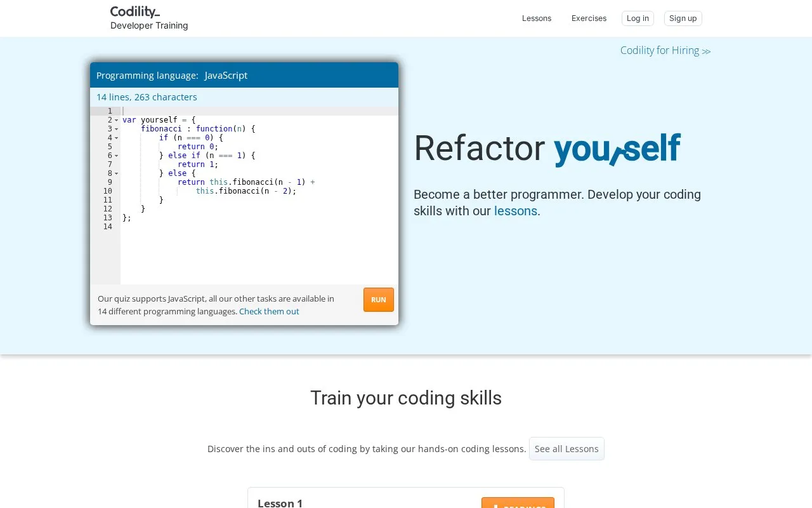Click the Codility logo

point(135,11)
